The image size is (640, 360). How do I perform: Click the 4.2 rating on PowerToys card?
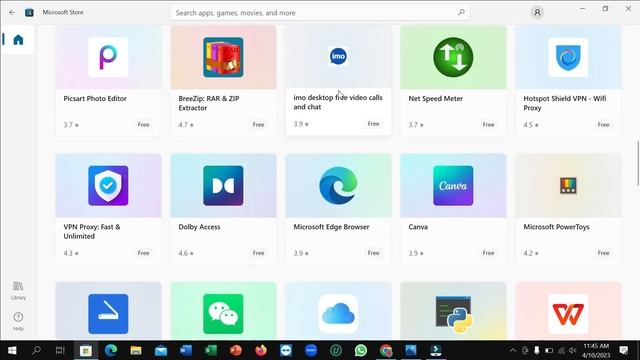531,253
